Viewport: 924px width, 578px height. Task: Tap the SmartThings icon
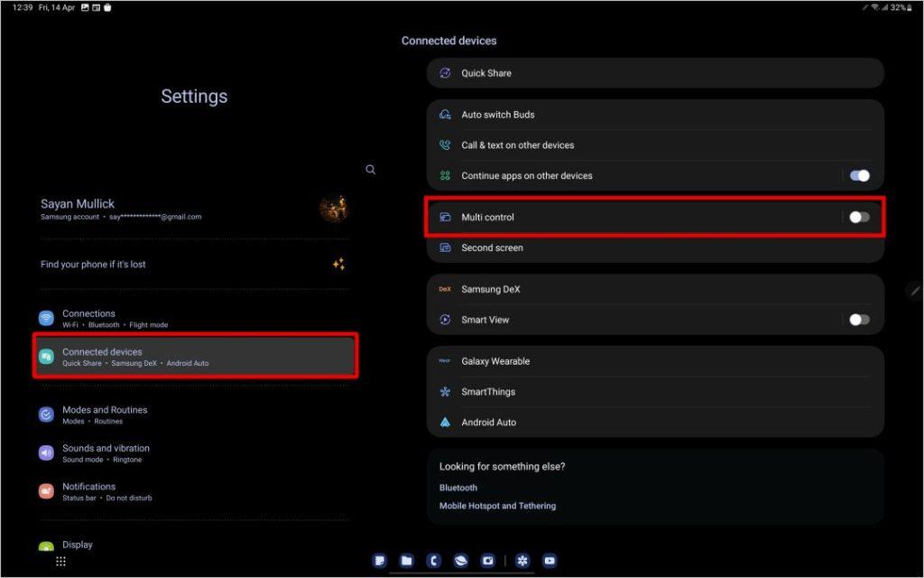coord(445,392)
